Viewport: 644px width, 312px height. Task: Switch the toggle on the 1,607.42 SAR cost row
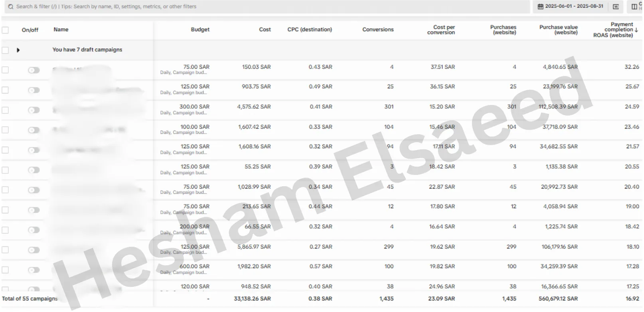coord(34,130)
